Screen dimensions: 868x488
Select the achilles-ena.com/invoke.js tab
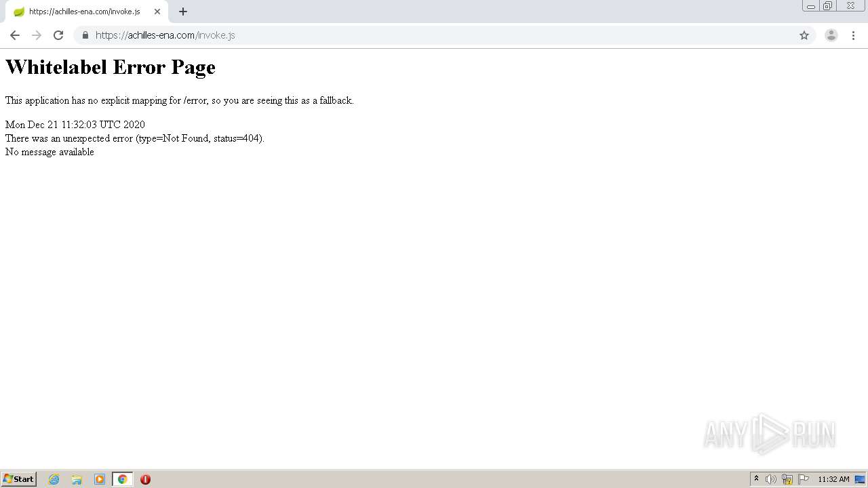coord(85,12)
